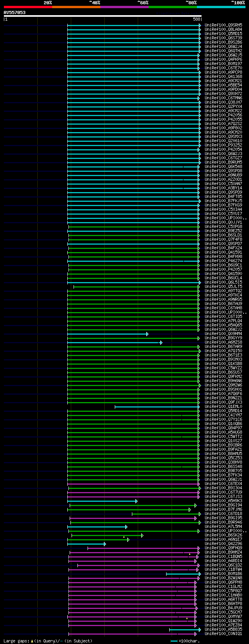Screen dimensions: 249x644
Task: Click the green segment of the identity legend
Action: (172, 7)
